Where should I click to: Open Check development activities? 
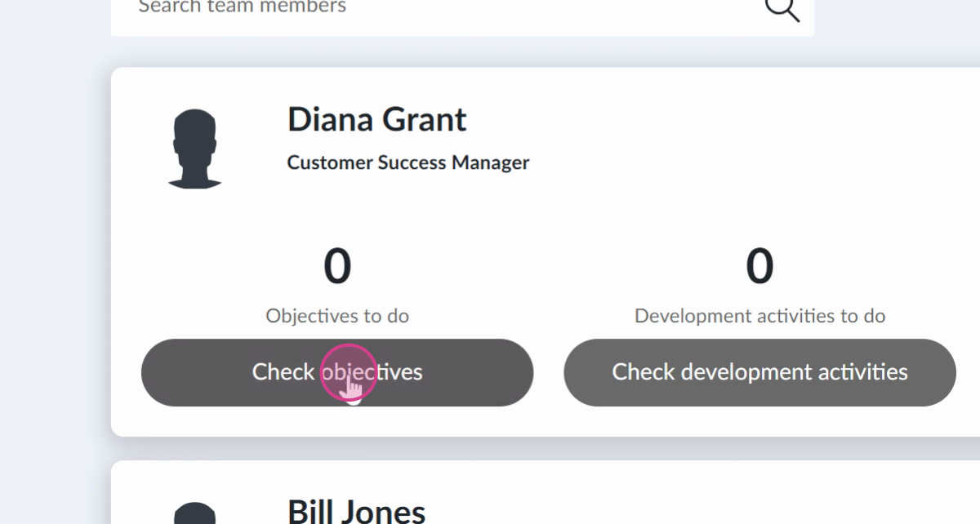pos(759,372)
